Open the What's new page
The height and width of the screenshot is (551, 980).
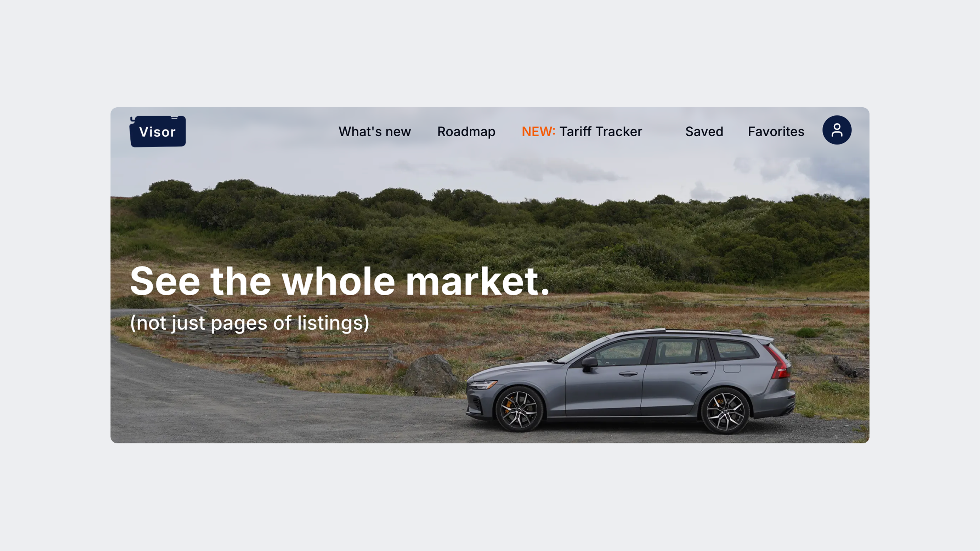click(374, 132)
